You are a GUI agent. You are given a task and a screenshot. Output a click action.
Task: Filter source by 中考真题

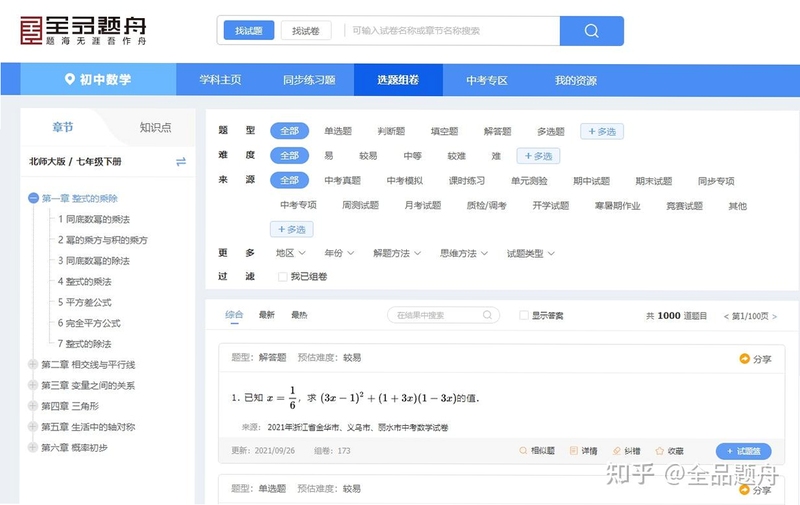pos(342,180)
